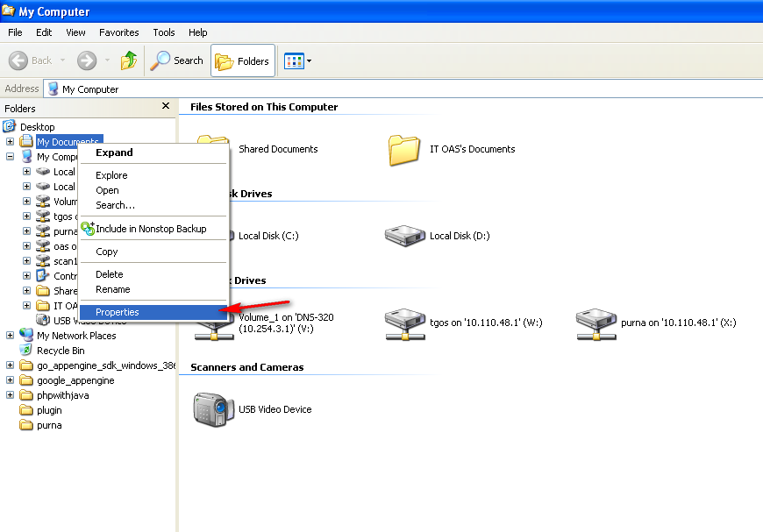Choose Search... in the context menu

153,205
